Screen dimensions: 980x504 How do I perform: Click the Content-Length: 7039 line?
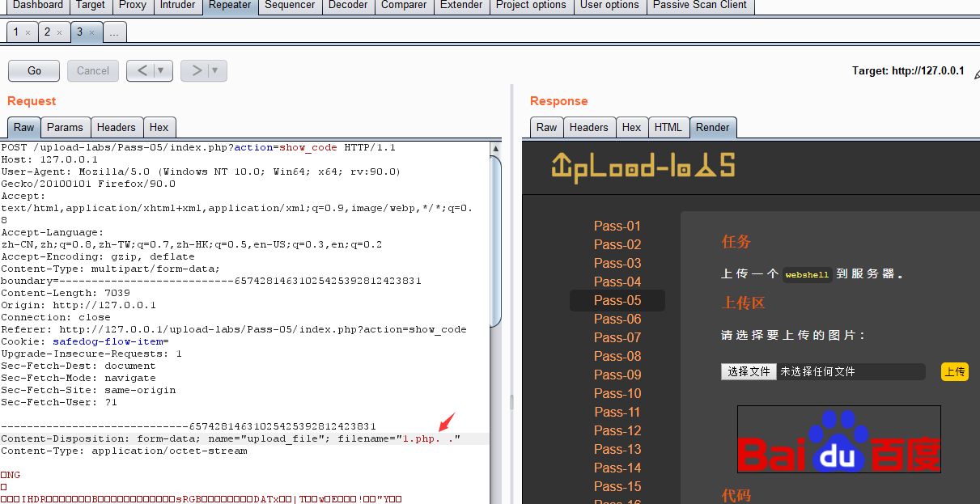66,293
